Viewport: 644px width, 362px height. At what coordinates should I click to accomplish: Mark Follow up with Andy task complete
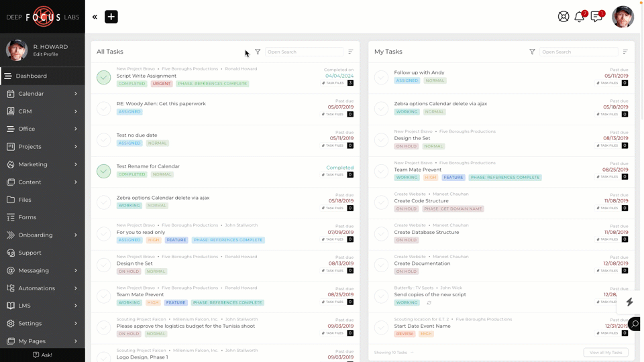coord(381,77)
